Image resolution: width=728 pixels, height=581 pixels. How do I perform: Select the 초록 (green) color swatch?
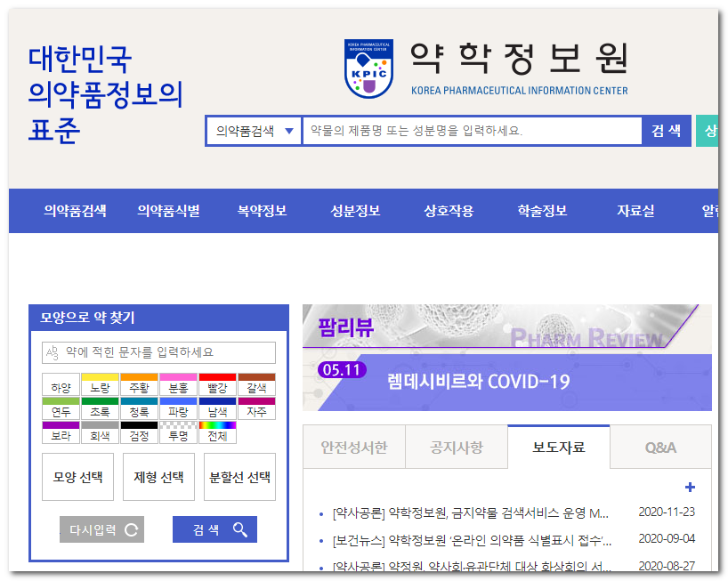click(100, 408)
